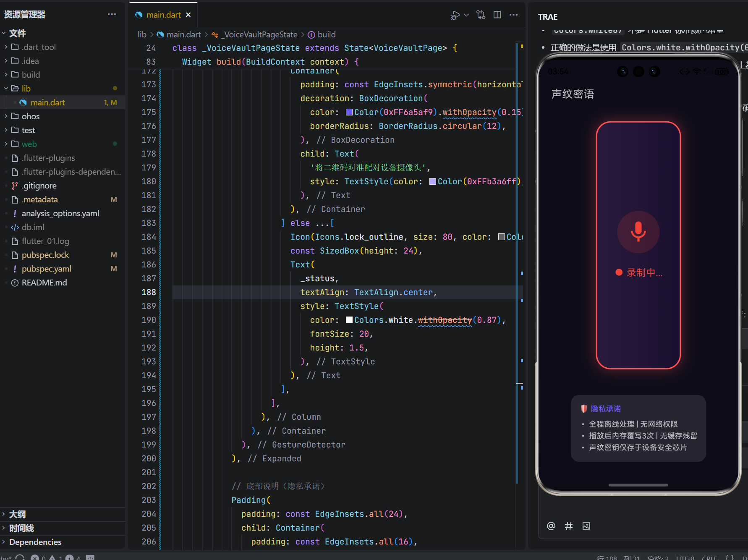This screenshot has height=560, width=748.
Task: Tap the red microphone button in phone preview
Action: [x=638, y=232]
